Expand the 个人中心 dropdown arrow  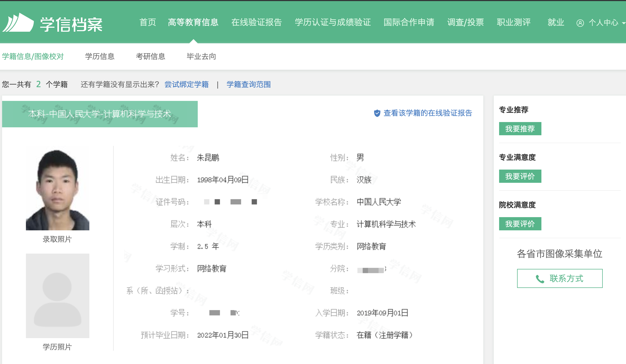(x=624, y=23)
